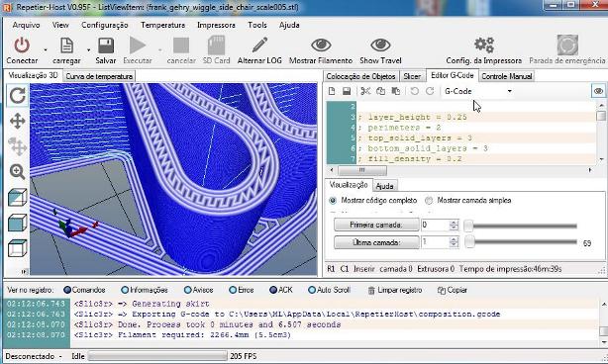
Task: Open the SD Card toolbar icon
Action: (217, 45)
